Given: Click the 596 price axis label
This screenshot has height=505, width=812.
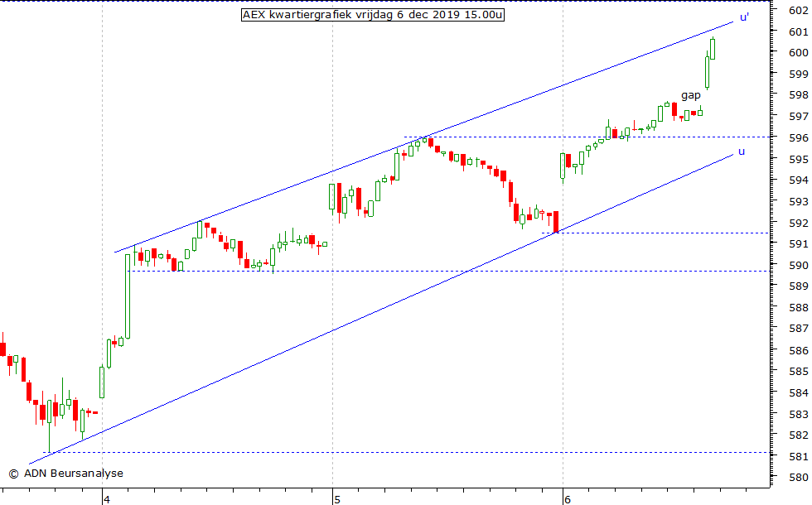Looking at the screenshot, I should 798,137.
